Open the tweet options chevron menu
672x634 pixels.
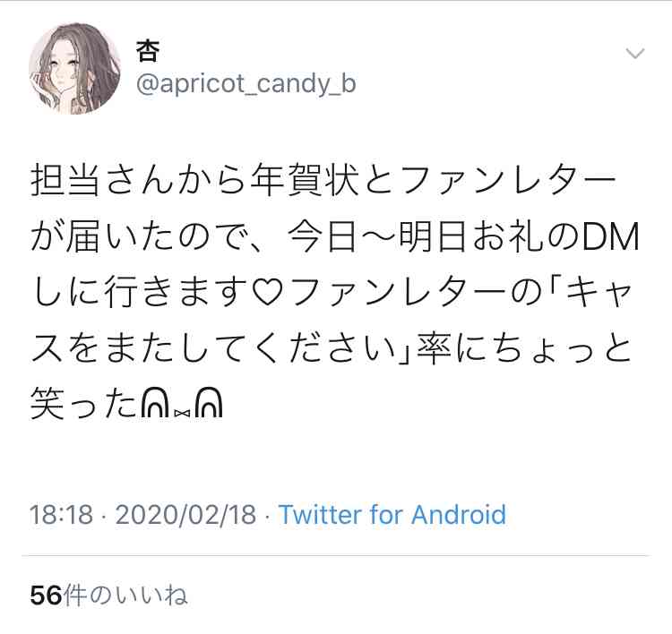[635, 54]
